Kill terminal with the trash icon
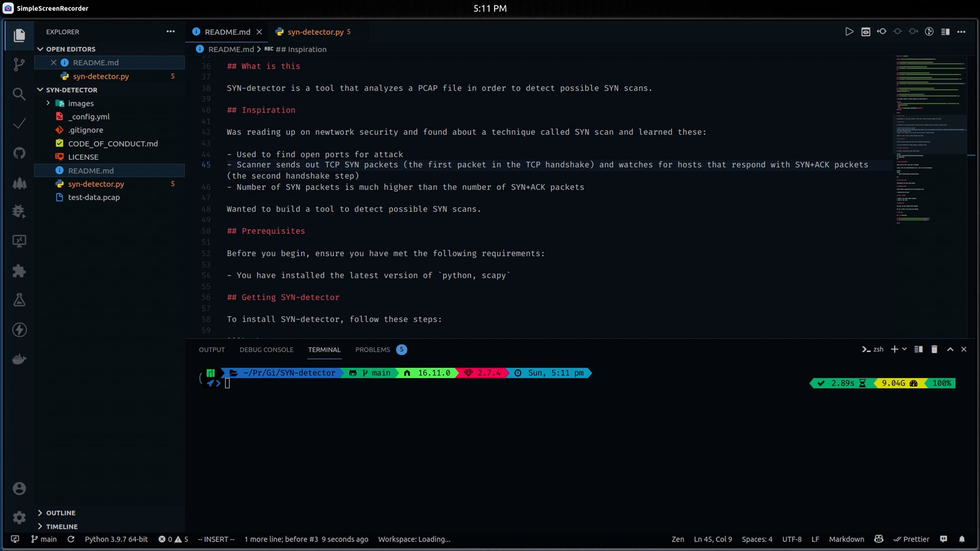 934,349
